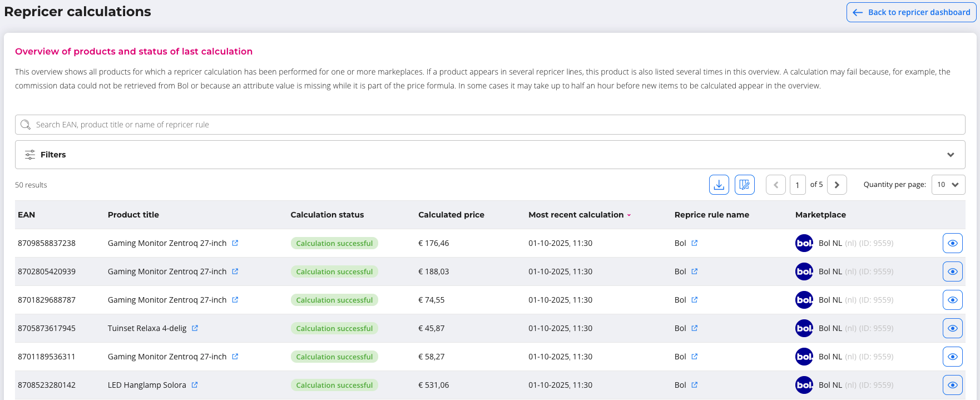Viewport: 980px width, 400px height.
Task: Focus the EAN or product title search field
Action: [489, 125]
